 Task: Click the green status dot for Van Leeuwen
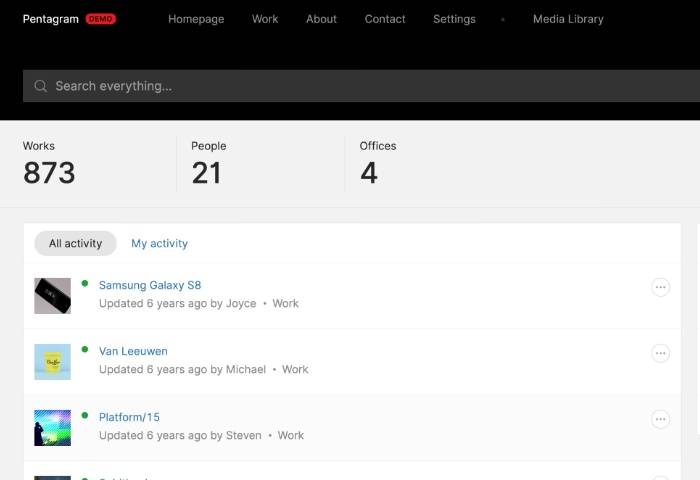pyautogui.click(x=85, y=349)
